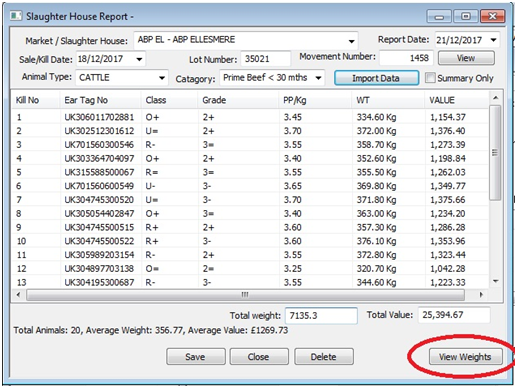
Task: Click the value 1,223.33
Action: click(x=448, y=282)
